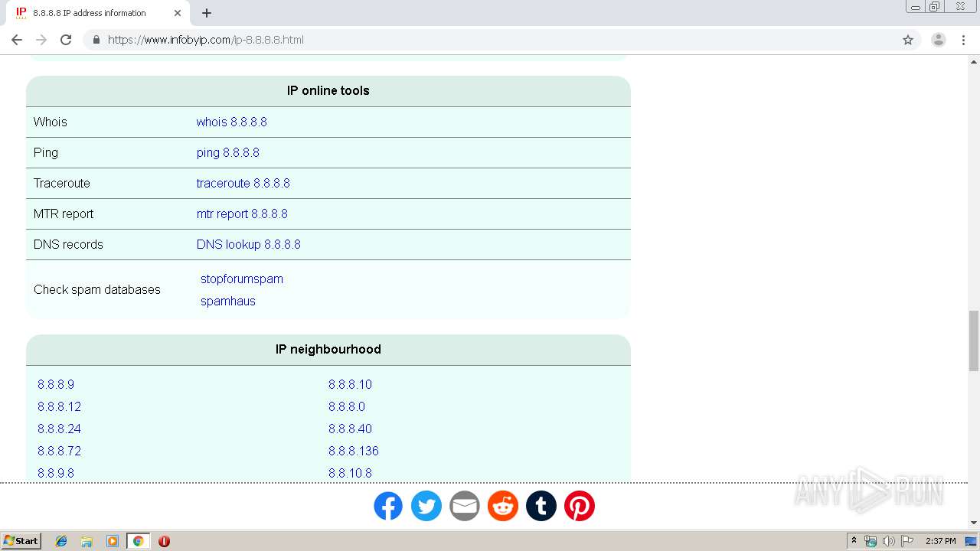This screenshot has height=551, width=980.
Task: Share page on Pinterest icon
Action: 580,506
